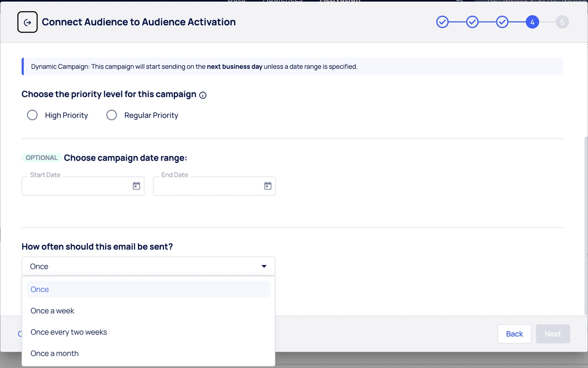Click the Back button
This screenshot has width=588, height=368.
click(514, 334)
